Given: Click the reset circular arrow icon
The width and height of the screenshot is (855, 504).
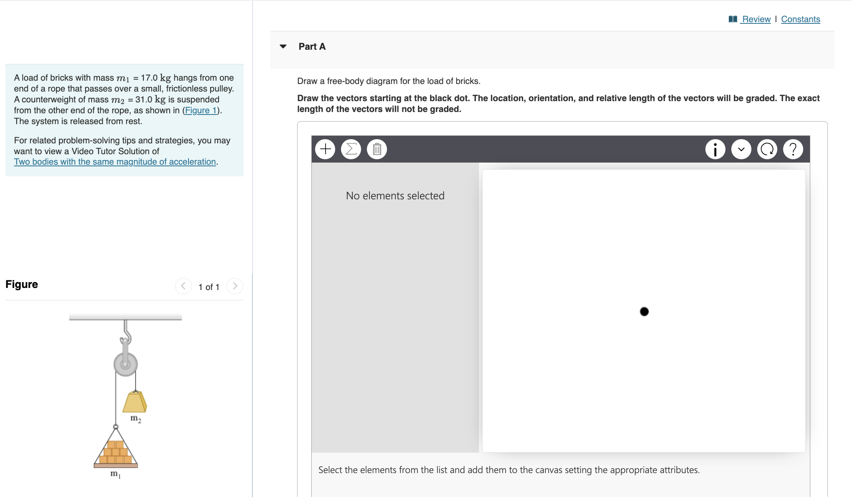Looking at the screenshot, I should tap(767, 149).
